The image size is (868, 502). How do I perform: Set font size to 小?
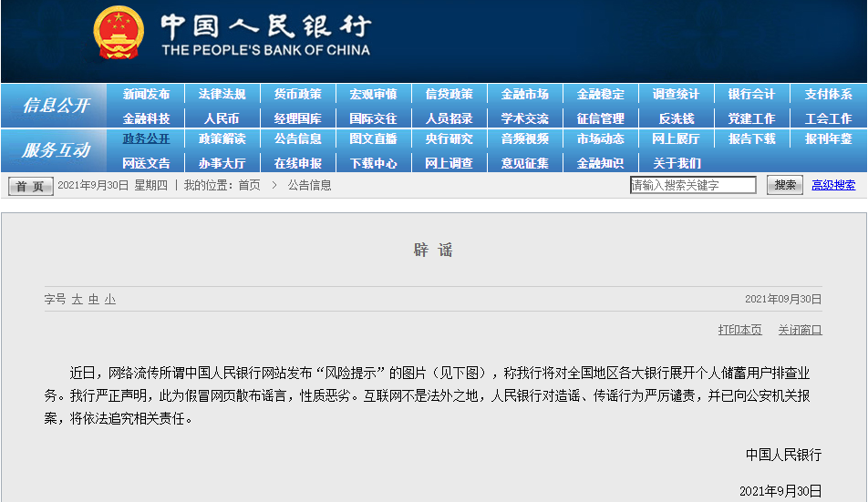(x=110, y=299)
